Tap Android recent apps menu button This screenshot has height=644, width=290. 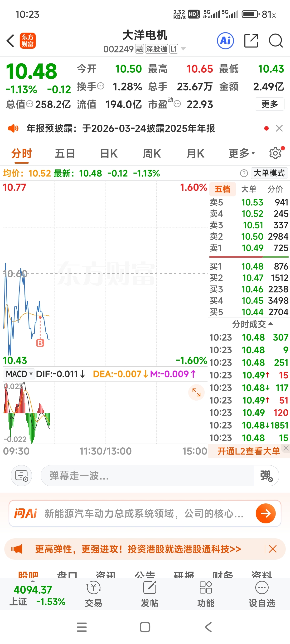(82, 627)
